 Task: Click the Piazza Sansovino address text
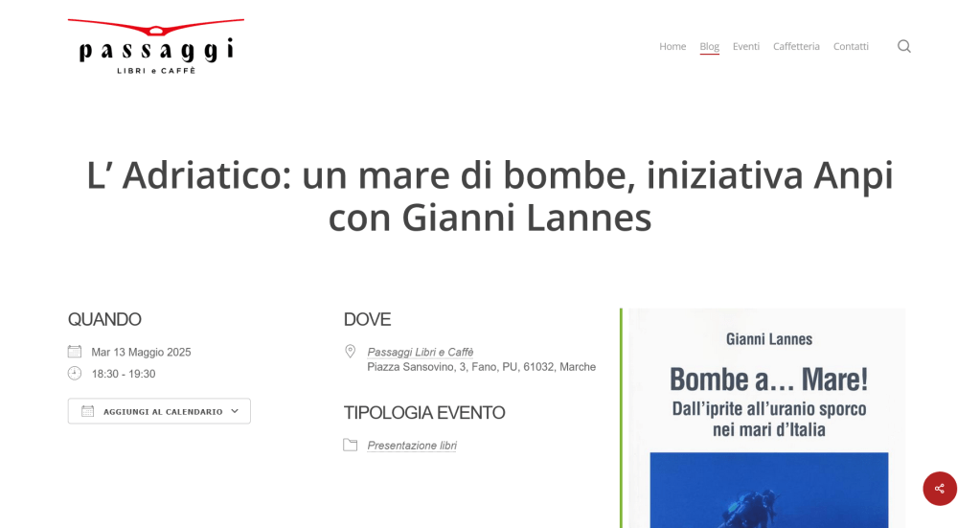[x=481, y=367]
